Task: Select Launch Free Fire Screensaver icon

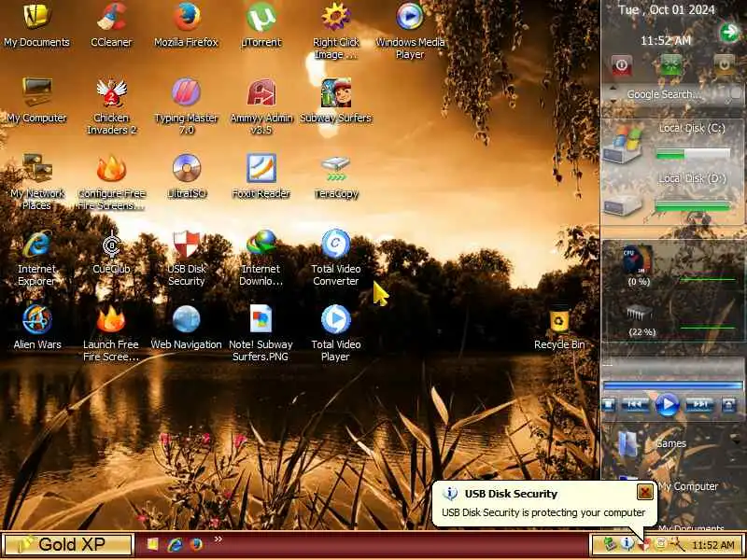Action: (111, 333)
